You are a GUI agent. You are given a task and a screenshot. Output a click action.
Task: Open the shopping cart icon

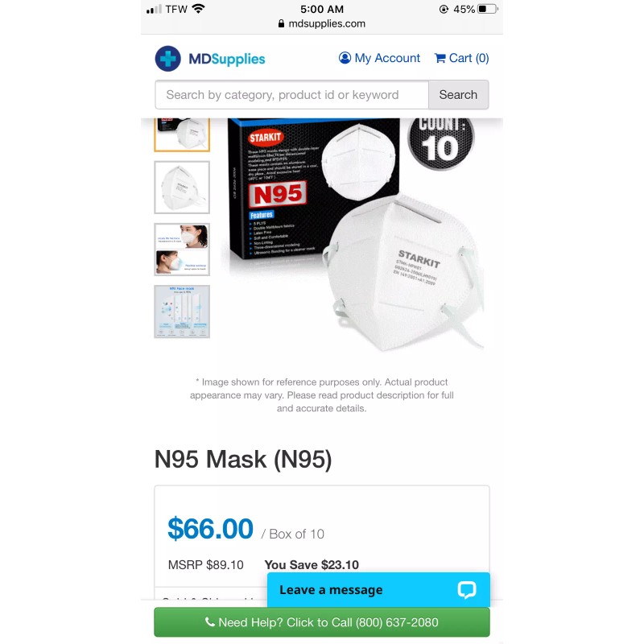440,58
